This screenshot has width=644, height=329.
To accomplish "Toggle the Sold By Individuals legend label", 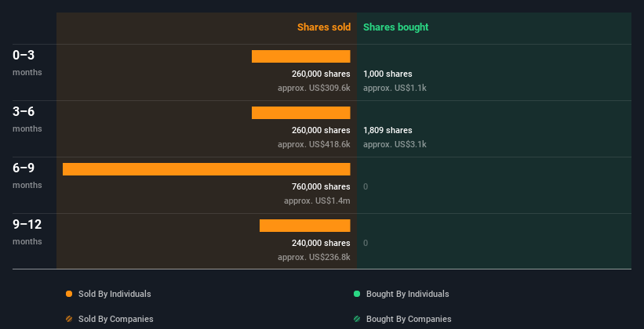I will point(115,294).
